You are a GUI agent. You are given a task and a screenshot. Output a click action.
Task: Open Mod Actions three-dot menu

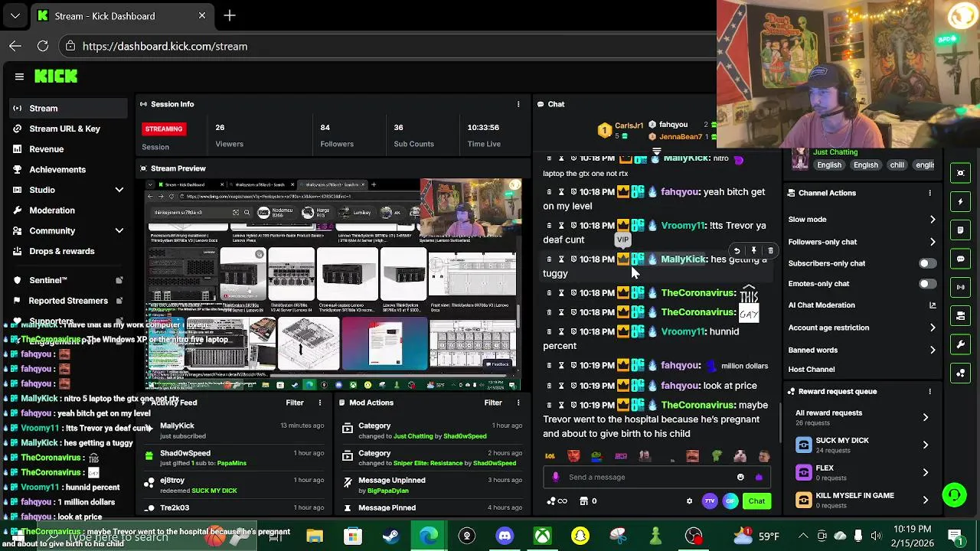(518, 403)
